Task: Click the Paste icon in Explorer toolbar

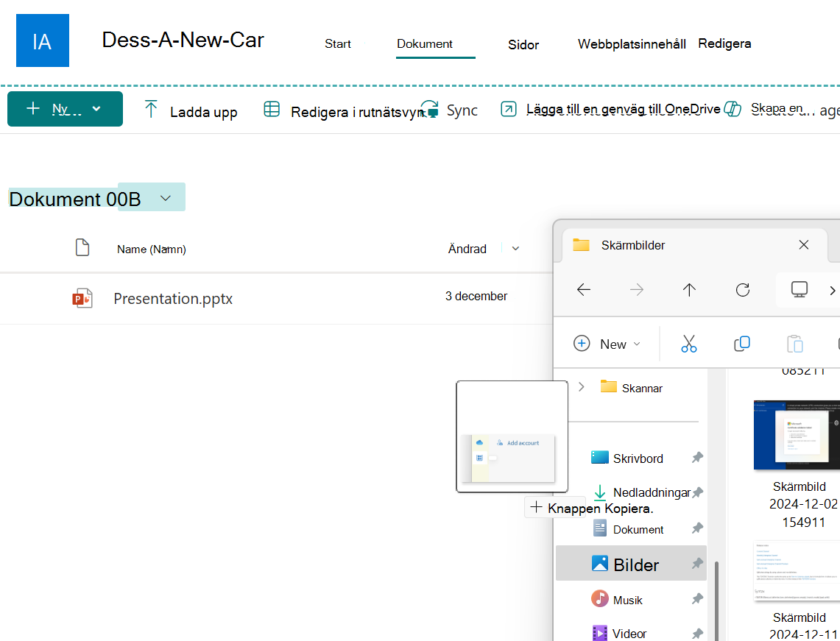Action: (x=794, y=343)
